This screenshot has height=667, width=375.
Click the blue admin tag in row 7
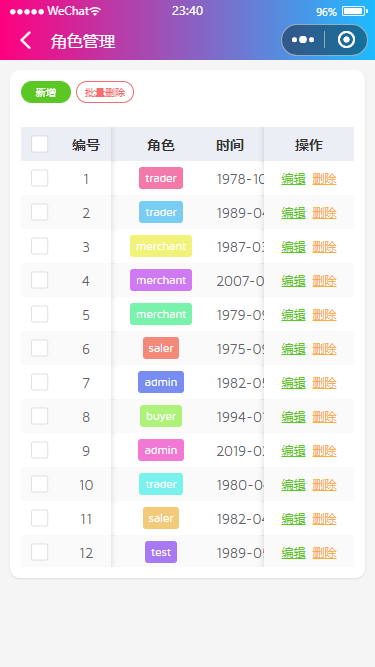[x=161, y=382]
